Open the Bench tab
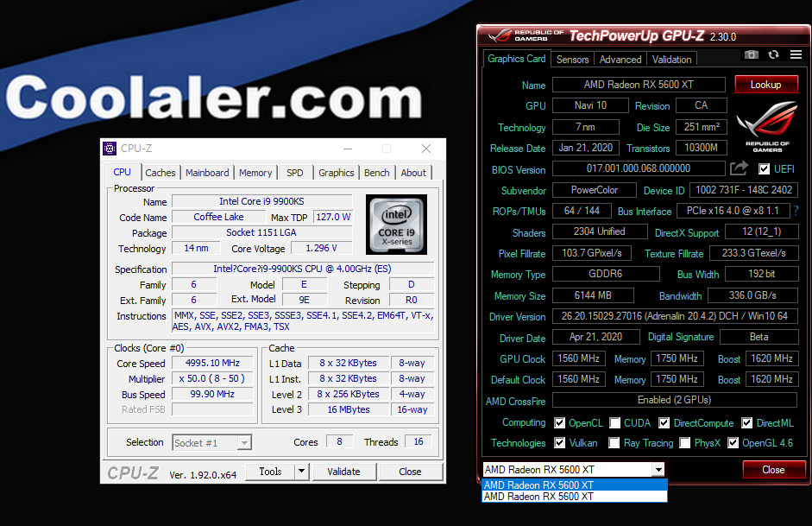The height and width of the screenshot is (526, 812). (x=376, y=173)
